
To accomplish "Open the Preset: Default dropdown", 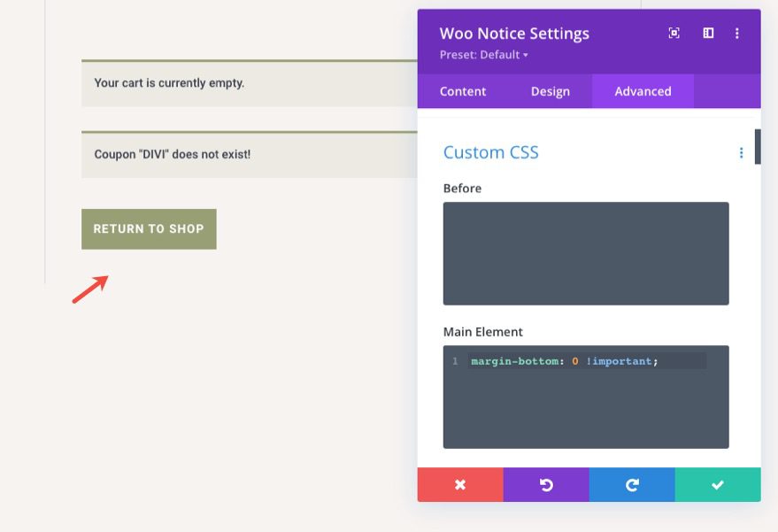I will click(482, 54).
